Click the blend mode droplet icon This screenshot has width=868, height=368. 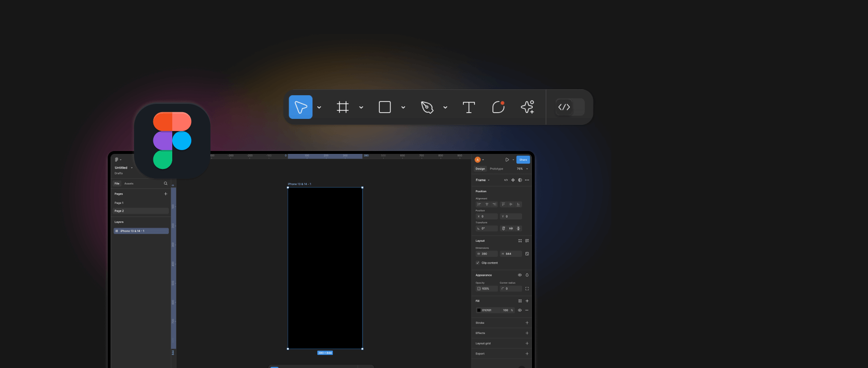(x=527, y=275)
